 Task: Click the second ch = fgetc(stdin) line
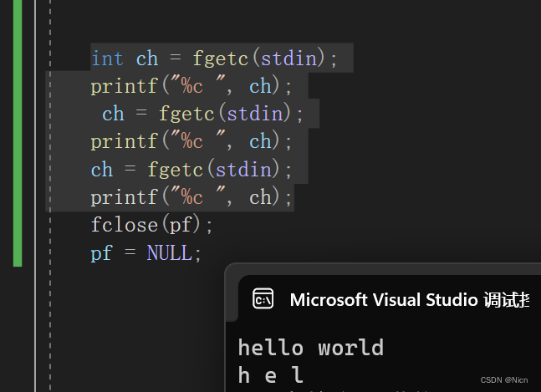(x=202, y=114)
